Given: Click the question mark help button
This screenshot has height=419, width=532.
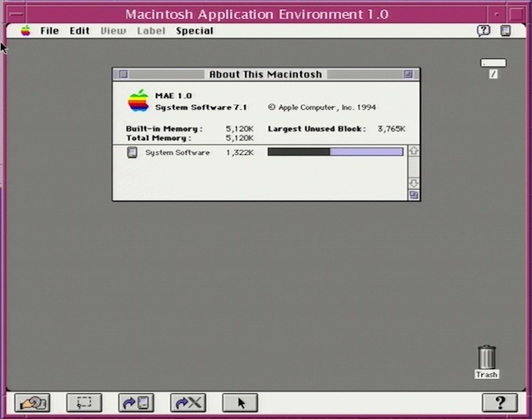Looking at the screenshot, I should (499, 402).
